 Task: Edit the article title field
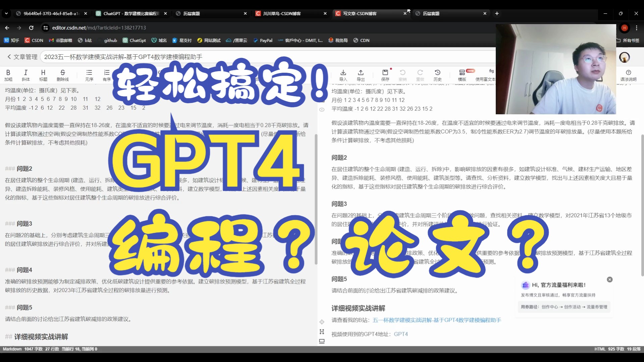coord(268,57)
